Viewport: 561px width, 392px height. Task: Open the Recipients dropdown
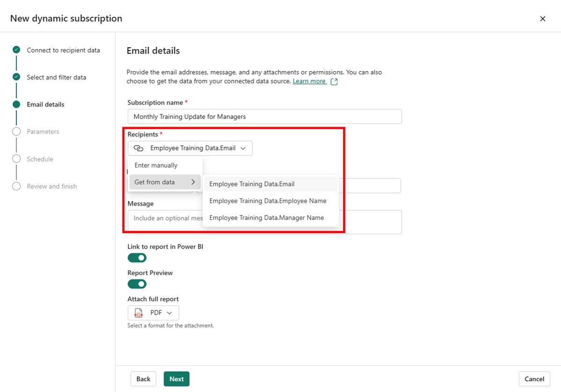pyautogui.click(x=190, y=148)
